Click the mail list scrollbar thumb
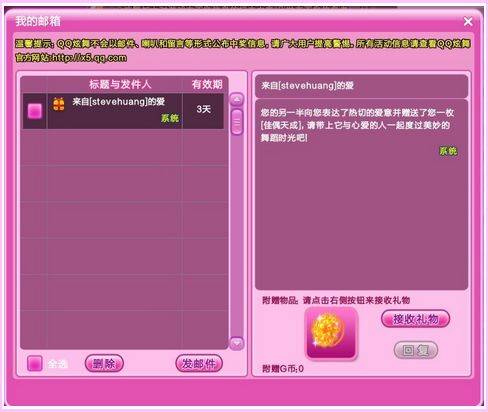Screen dimensions: 488x412 point(237,122)
